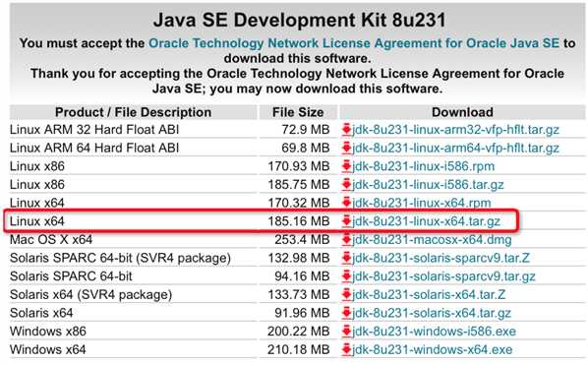Image resolution: width=588 pixels, height=365 pixels.
Task: Download the jdk-8u231-solaris-sparcv9.tar.gz link
Action: click(443, 276)
